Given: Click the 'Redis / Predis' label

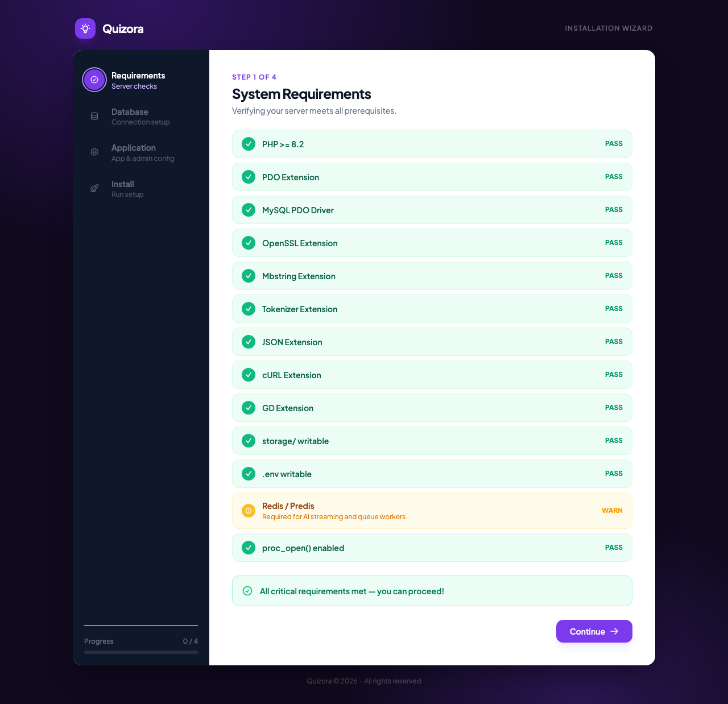Looking at the screenshot, I should (288, 506).
